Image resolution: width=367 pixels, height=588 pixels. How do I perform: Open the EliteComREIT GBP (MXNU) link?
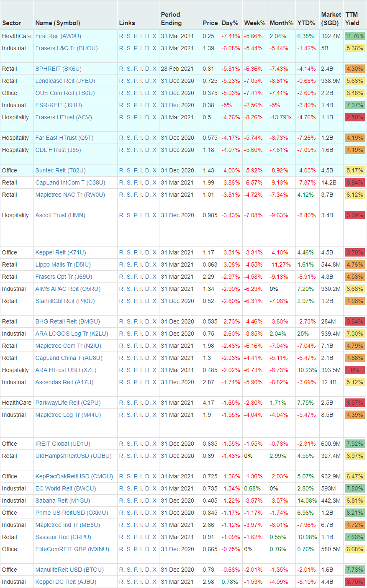tap(72, 549)
